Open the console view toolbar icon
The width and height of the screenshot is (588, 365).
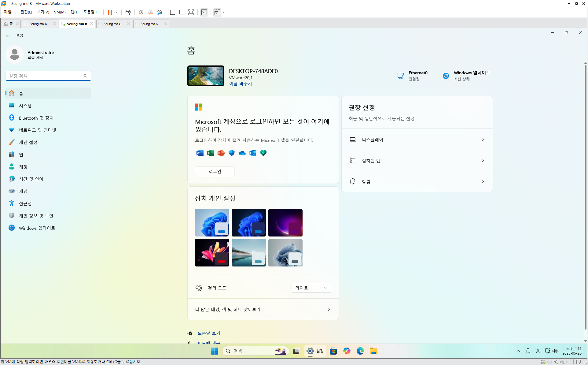tap(204, 12)
